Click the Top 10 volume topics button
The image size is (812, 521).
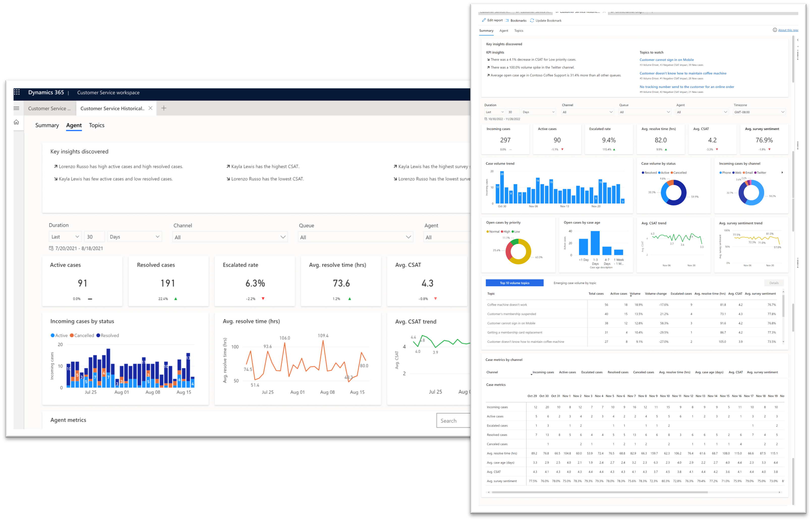pos(514,283)
